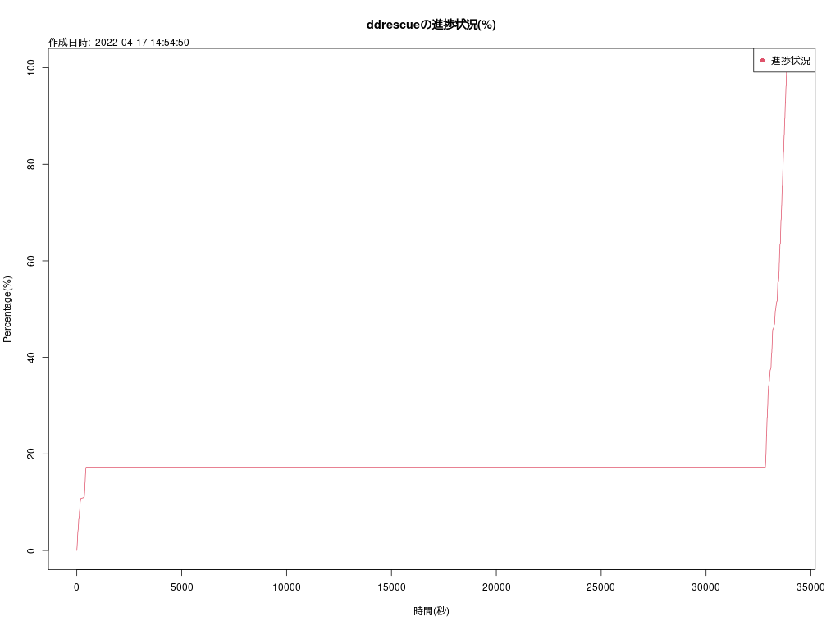Viewport: 840px width, 630px height.
Task: Click the red legend dot marker
Action: pyautogui.click(x=762, y=61)
